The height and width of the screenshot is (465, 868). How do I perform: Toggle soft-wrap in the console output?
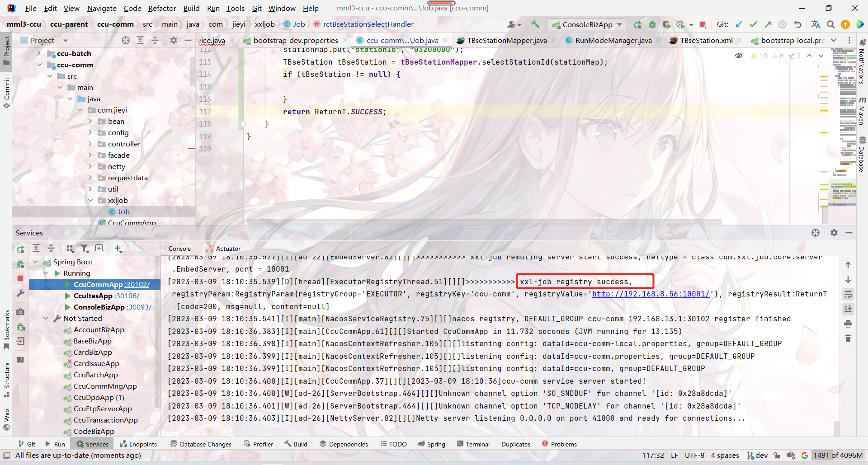pyautogui.click(x=848, y=295)
